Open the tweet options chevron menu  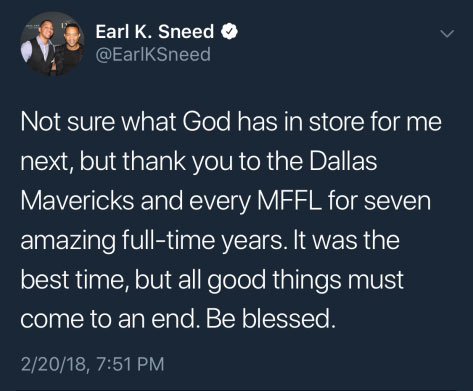tap(447, 33)
